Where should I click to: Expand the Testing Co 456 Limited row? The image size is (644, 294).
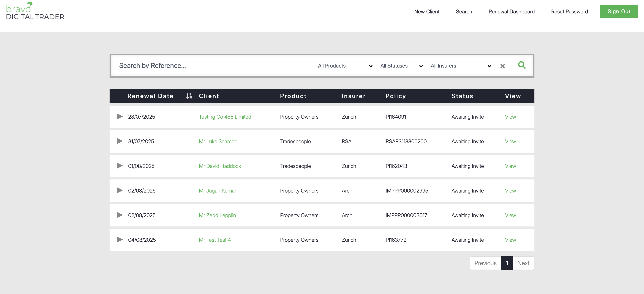(x=120, y=117)
